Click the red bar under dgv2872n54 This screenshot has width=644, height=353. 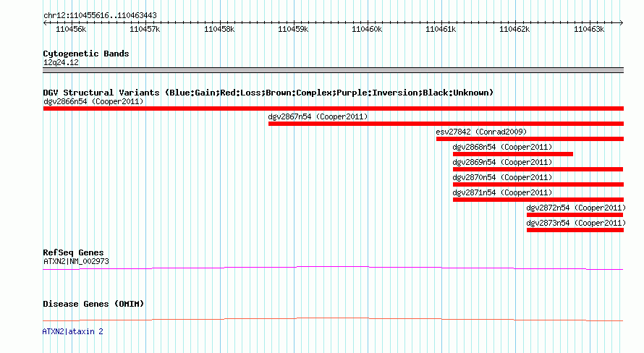[x=575, y=215]
